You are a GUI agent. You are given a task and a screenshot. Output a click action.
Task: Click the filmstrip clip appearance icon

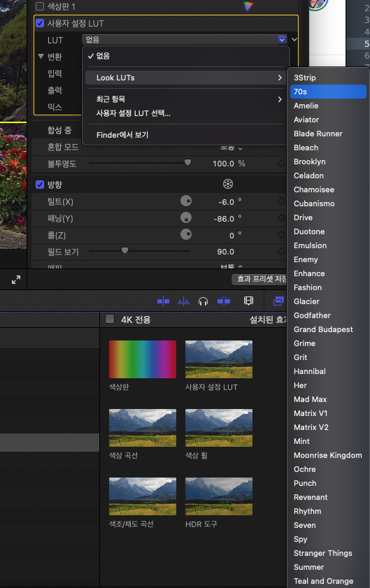click(x=248, y=301)
